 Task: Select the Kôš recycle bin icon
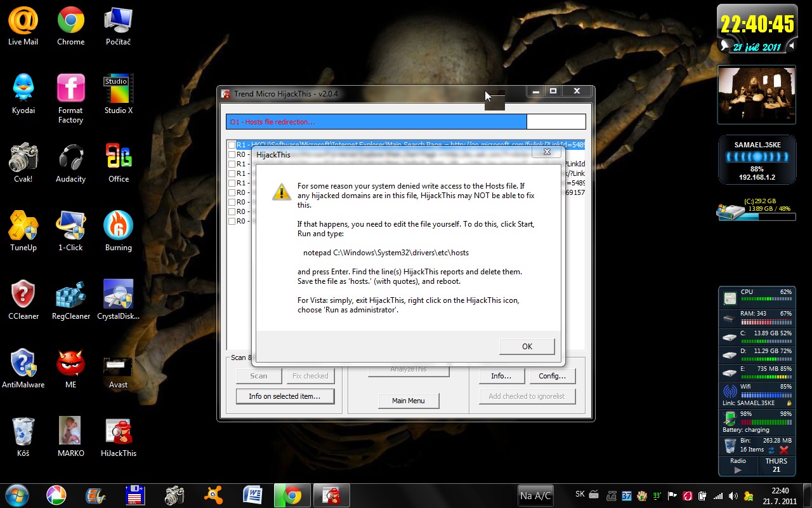pyautogui.click(x=23, y=438)
